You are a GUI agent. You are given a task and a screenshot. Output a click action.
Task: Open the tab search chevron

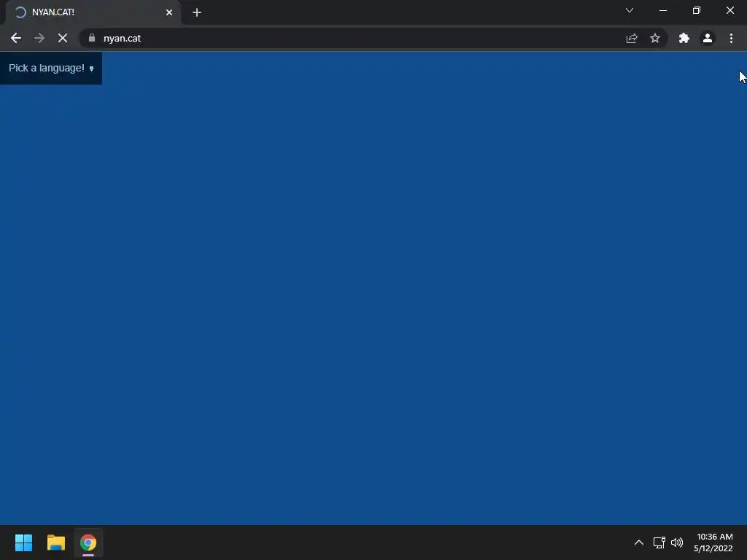coord(630,10)
